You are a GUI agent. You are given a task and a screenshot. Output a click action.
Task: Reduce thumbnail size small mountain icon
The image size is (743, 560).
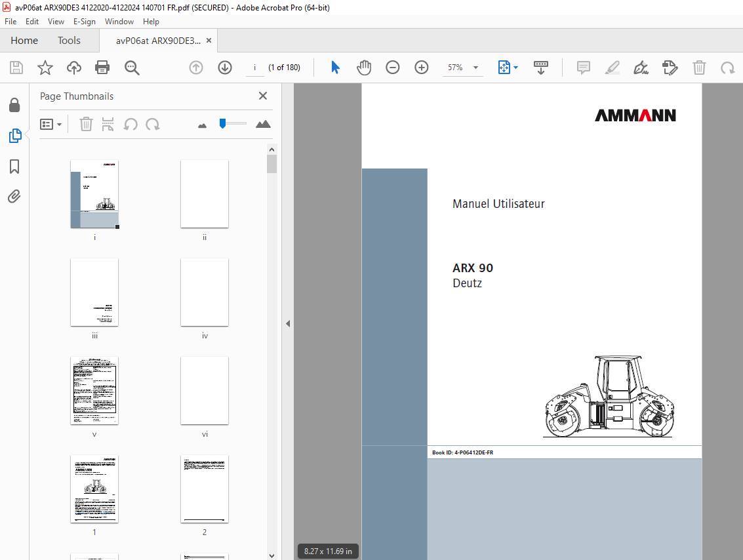203,125
